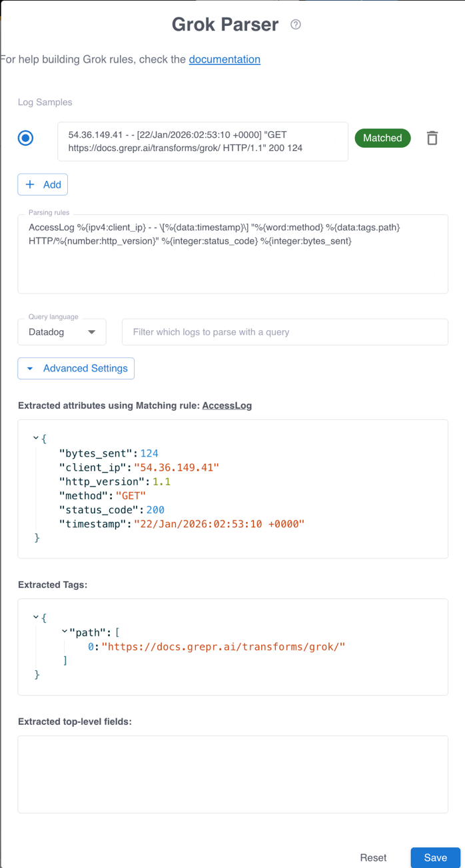
Task: Select the log sample radio button
Action: pos(25,138)
